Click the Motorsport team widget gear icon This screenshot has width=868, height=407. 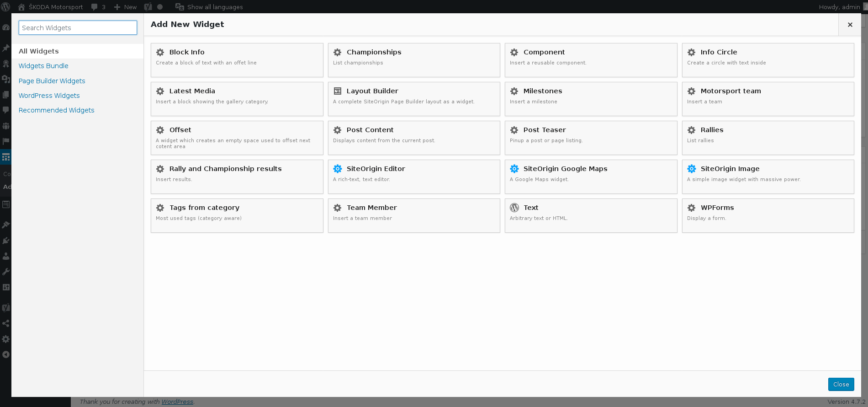[x=692, y=91]
